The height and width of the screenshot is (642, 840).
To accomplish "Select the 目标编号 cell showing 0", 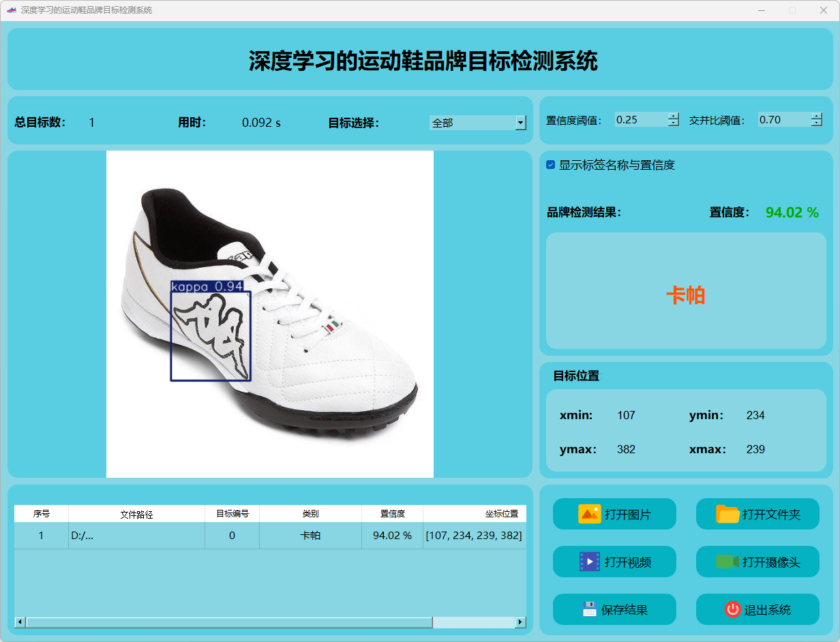I will (232, 536).
